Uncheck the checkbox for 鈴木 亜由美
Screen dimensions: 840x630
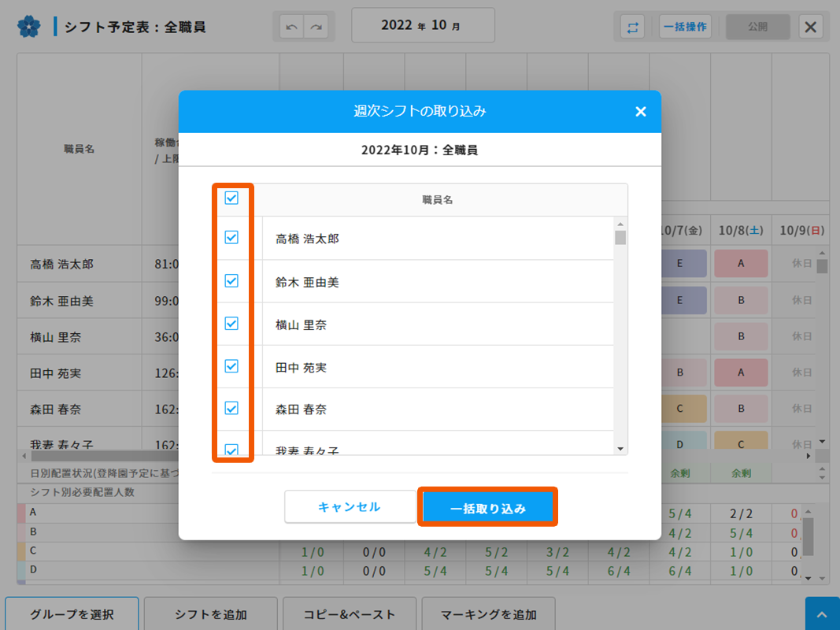pos(231,280)
